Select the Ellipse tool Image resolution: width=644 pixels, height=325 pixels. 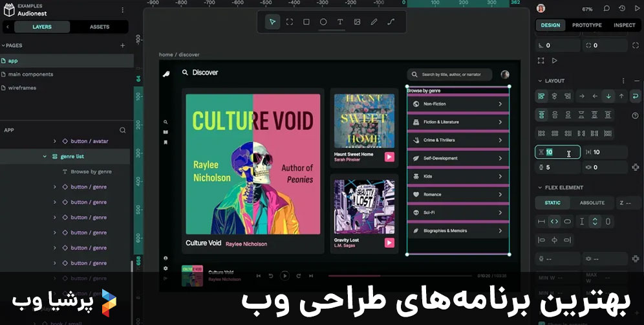(323, 22)
